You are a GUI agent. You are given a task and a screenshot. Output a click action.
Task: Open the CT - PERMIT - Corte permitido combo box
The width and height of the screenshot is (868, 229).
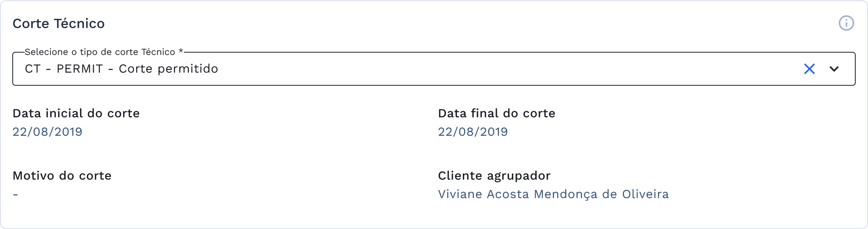tap(404, 69)
